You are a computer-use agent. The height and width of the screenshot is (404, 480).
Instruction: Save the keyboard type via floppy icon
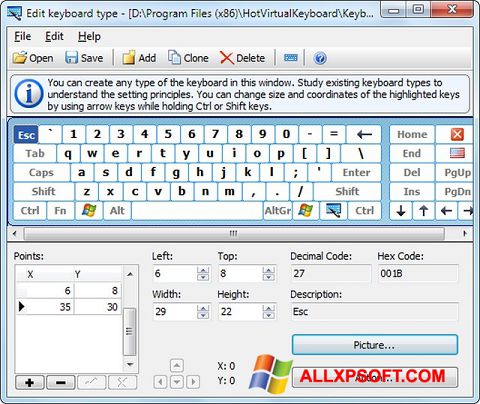coord(84,58)
